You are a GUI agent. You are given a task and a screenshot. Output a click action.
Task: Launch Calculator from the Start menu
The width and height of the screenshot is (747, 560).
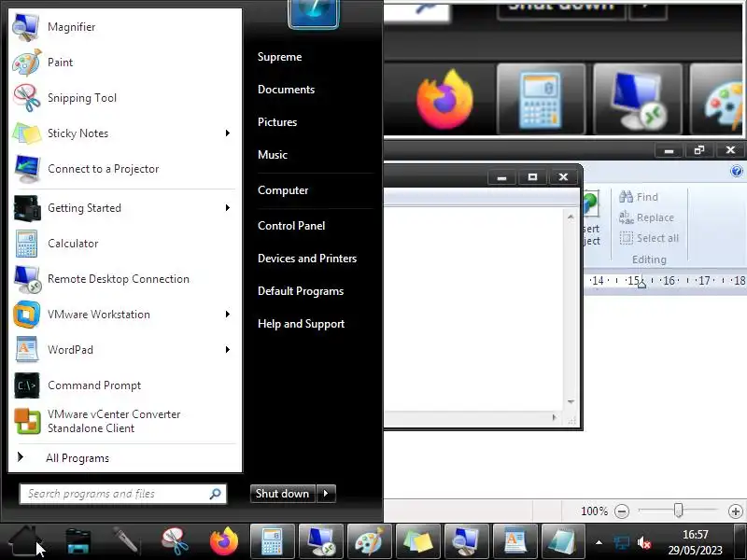click(x=123, y=244)
